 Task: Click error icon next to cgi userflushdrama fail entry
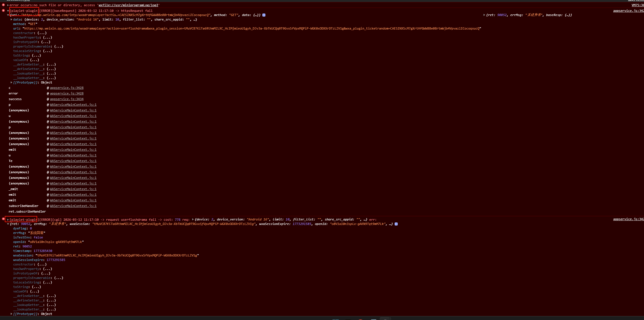[x=3, y=219]
